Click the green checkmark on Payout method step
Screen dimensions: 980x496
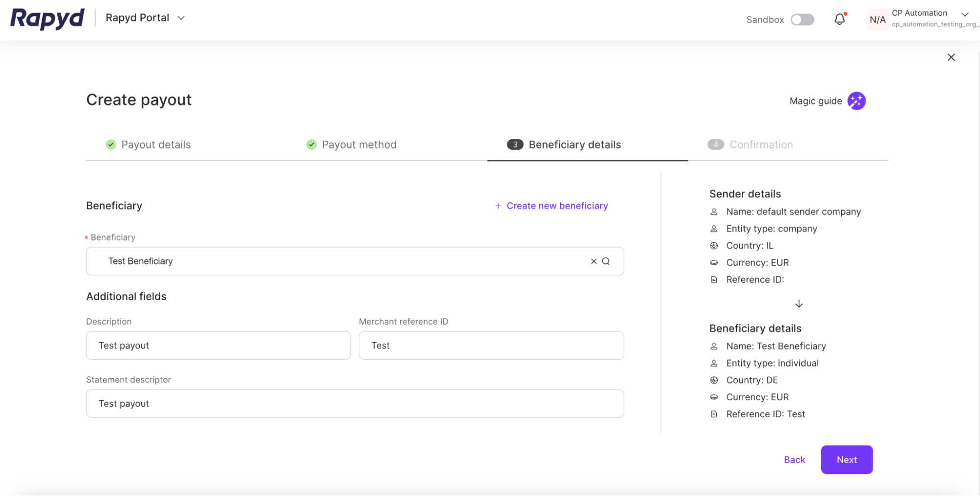coord(310,144)
